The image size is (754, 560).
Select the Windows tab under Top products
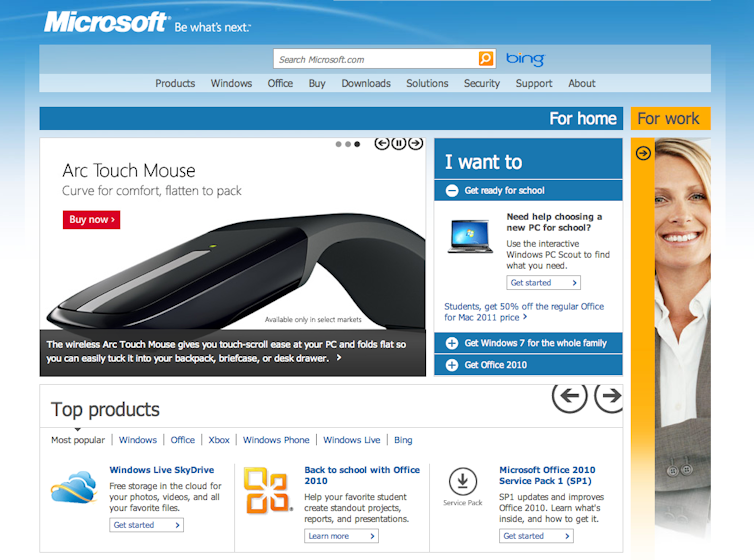pos(138,440)
